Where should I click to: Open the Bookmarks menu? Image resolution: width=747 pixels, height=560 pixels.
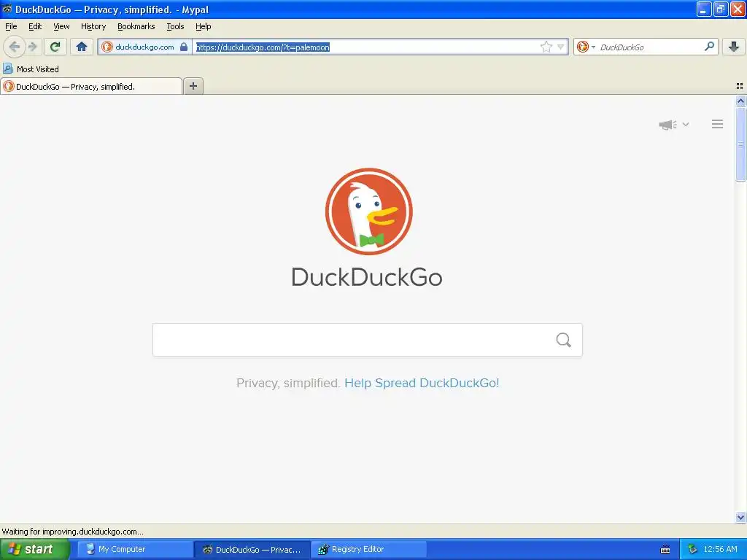pyautogui.click(x=136, y=26)
